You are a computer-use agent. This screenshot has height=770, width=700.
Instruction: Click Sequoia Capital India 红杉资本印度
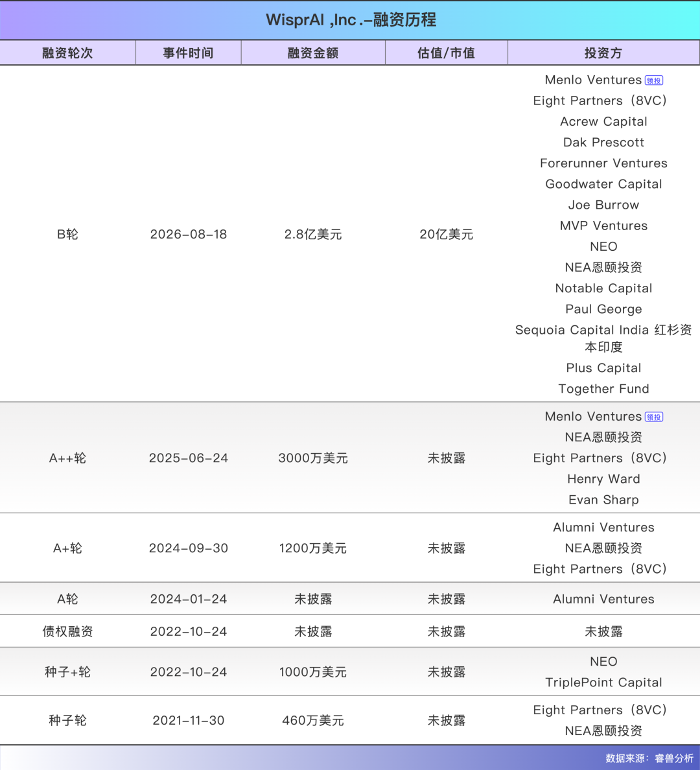(603, 338)
